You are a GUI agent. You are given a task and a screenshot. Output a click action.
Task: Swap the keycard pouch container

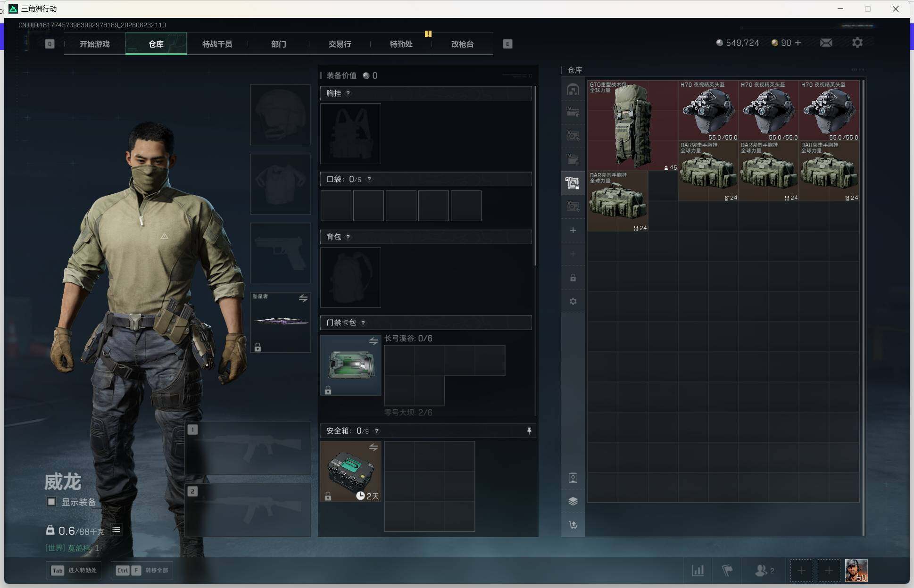[x=374, y=341]
